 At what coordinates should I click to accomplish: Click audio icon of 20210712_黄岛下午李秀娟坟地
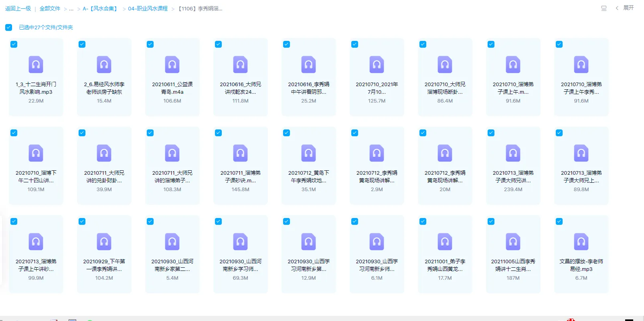point(308,153)
